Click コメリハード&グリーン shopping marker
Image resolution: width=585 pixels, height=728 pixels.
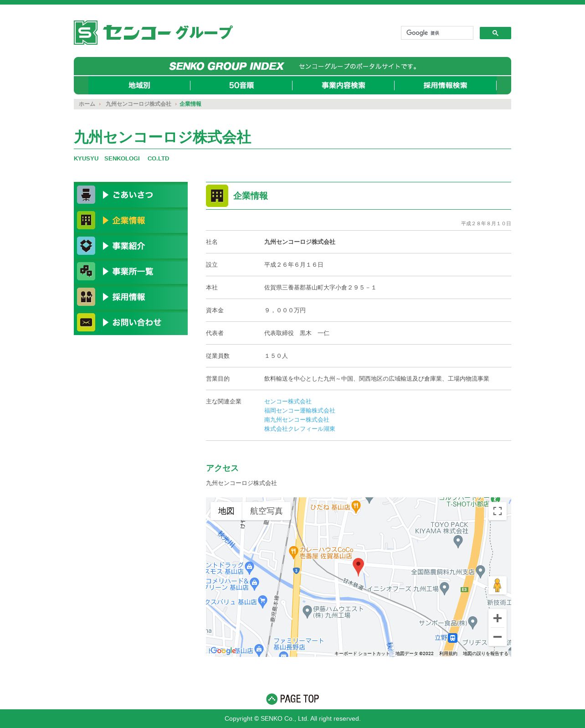(x=255, y=583)
